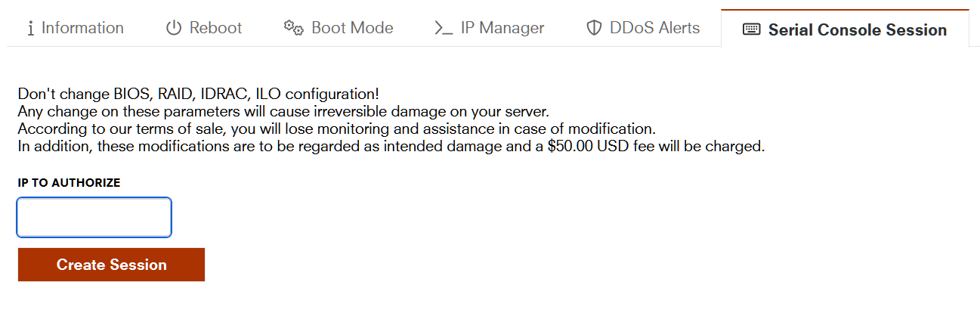This screenshot has width=980, height=310.
Task: Click the gears icon on Boot Mode
Action: (293, 29)
